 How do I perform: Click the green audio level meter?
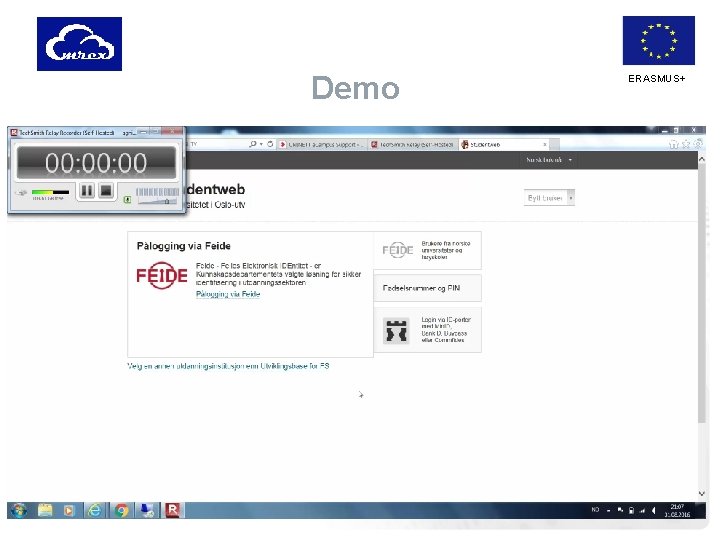[x=50, y=192]
